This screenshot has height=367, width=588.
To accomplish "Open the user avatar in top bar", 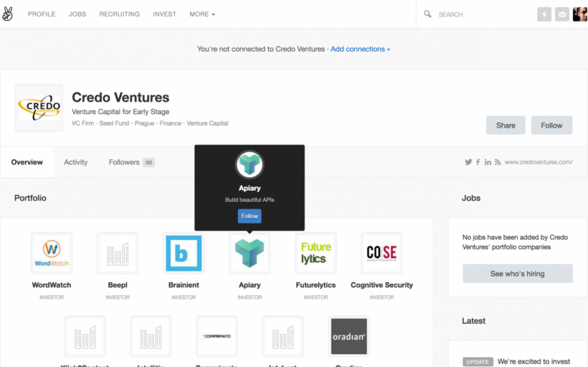I will (579, 14).
